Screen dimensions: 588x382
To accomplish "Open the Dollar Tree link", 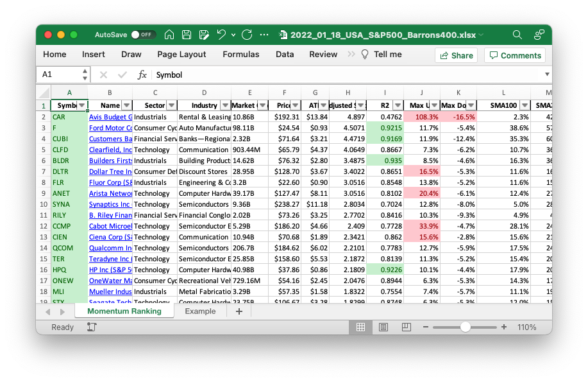I will point(111,171).
